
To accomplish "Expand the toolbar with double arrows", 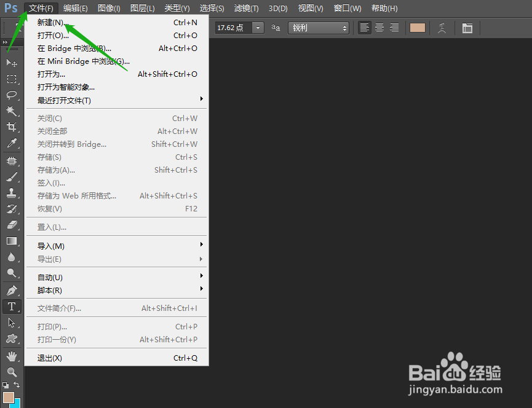I will 5,42.
